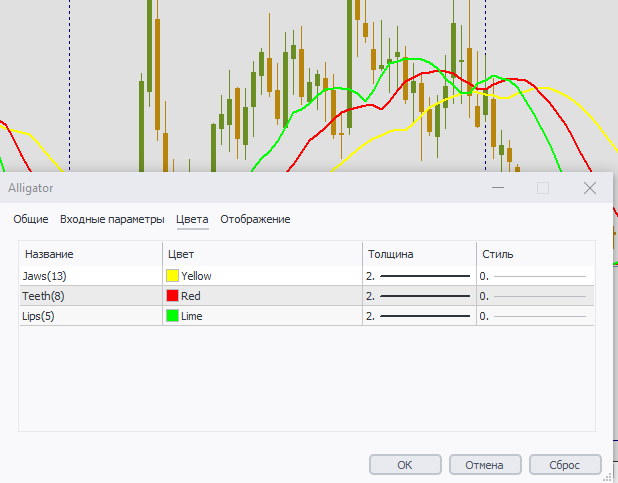This screenshot has height=483, width=618.
Task: Open the line style dropdown for Lips(5)
Action: (533, 316)
